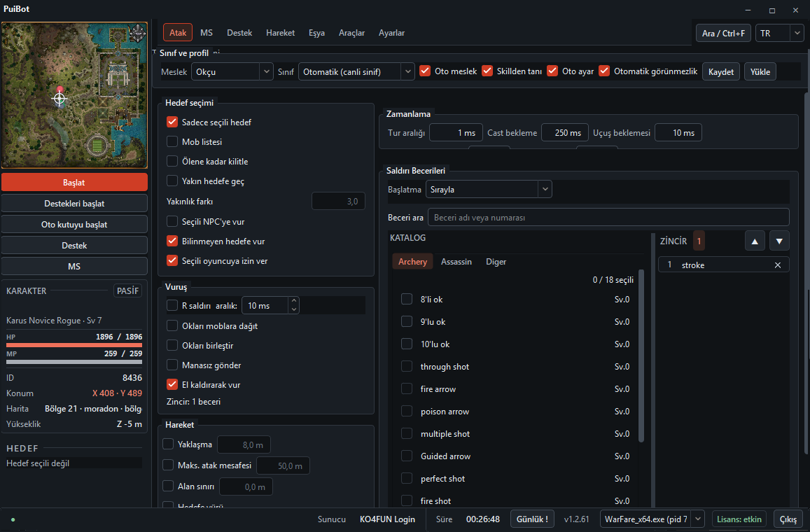Switch to the MS tab
Viewport: 810px width, 532px height.
tap(206, 32)
